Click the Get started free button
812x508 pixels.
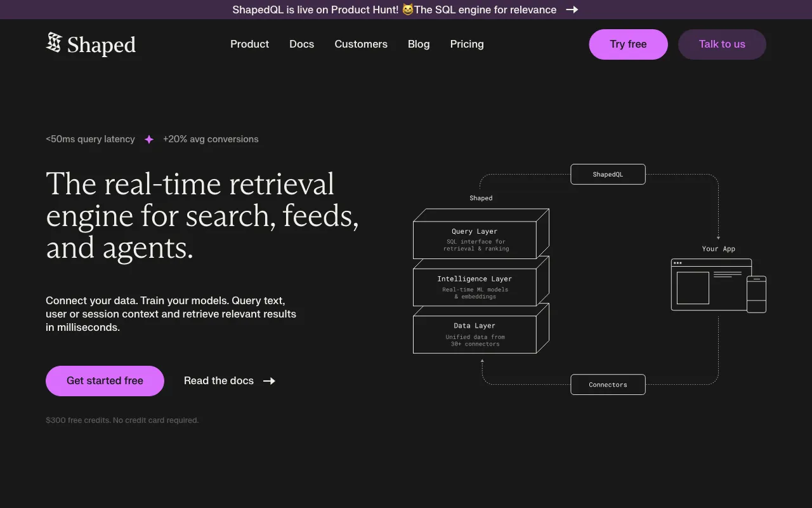tap(105, 381)
